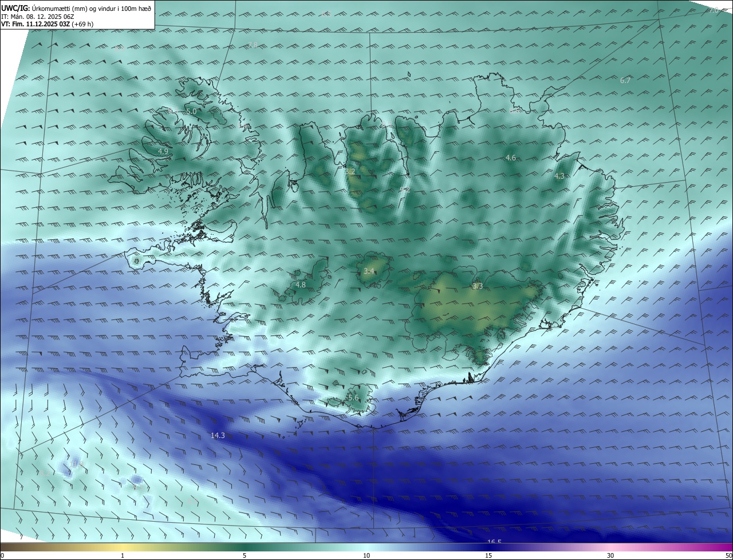The width and height of the screenshot is (733, 560).
Task: Click the 3.3 value label on Vatnajökull
Action: pos(477,286)
